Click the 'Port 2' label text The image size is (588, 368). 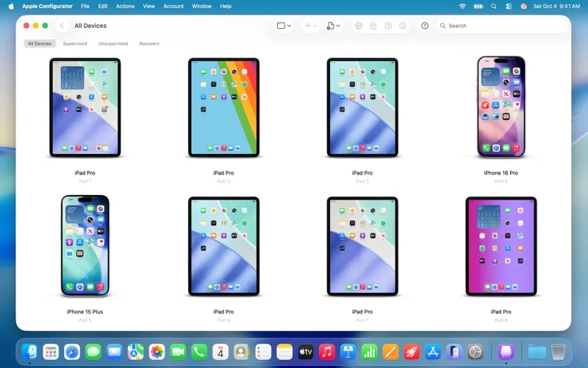[224, 181]
